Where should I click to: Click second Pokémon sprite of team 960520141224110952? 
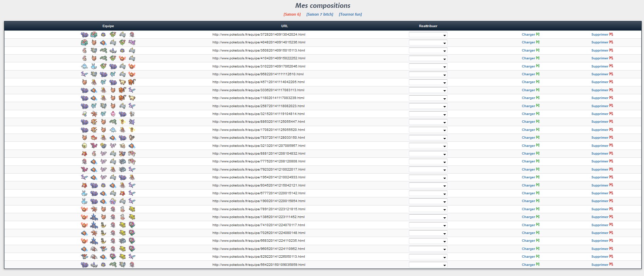click(94, 249)
